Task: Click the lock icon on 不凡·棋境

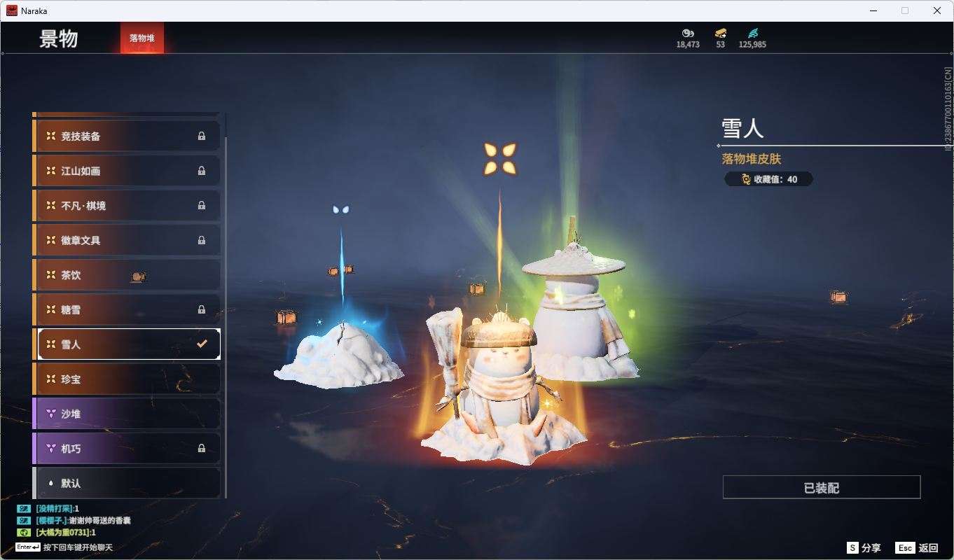Action: pos(202,205)
